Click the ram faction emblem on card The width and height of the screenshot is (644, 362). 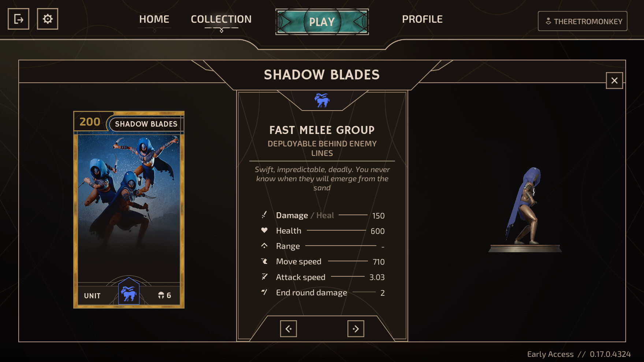pyautogui.click(x=129, y=293)
